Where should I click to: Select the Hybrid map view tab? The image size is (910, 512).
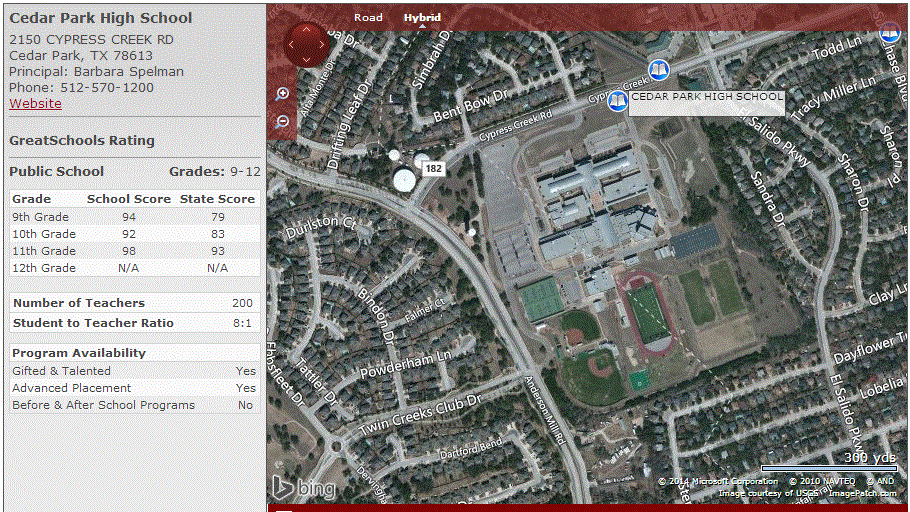(422, 17)
